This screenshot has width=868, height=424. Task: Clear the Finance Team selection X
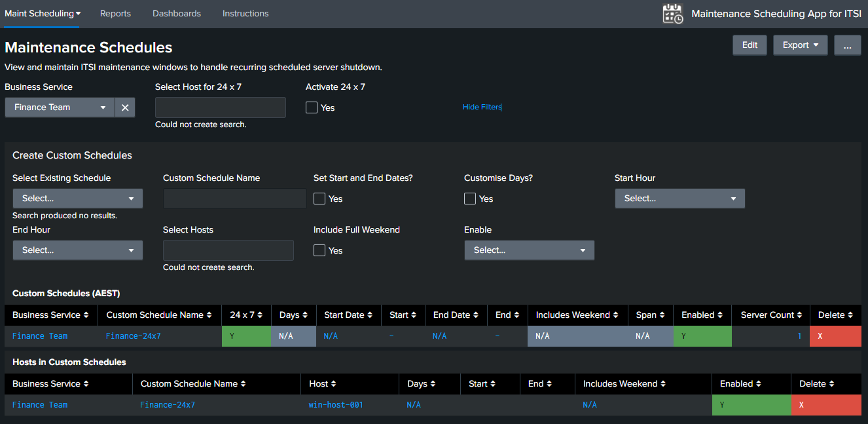pyautogui.click(x=125, y=107)
